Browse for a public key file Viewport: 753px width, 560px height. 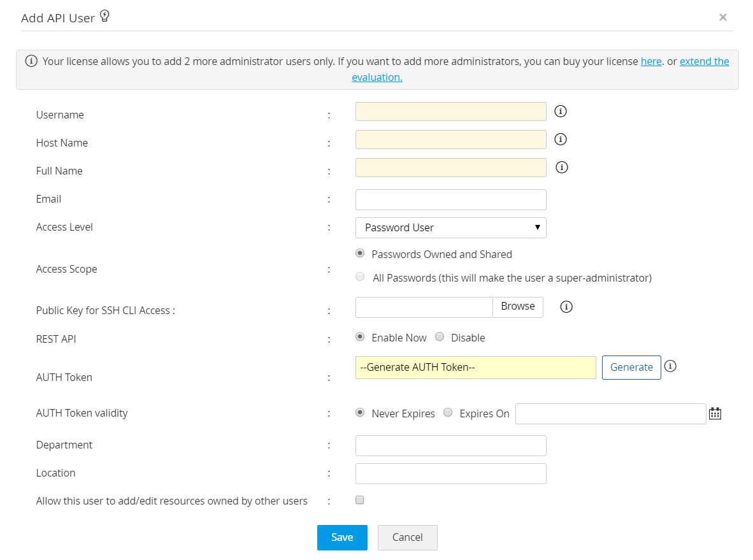(517, 306)
